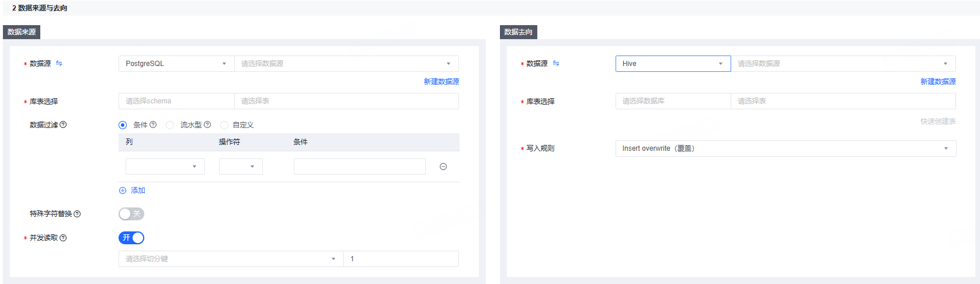Click the swap icon beside destination 数据源
980x284 pixels.
pyautogui.click(x=556, y=63)
